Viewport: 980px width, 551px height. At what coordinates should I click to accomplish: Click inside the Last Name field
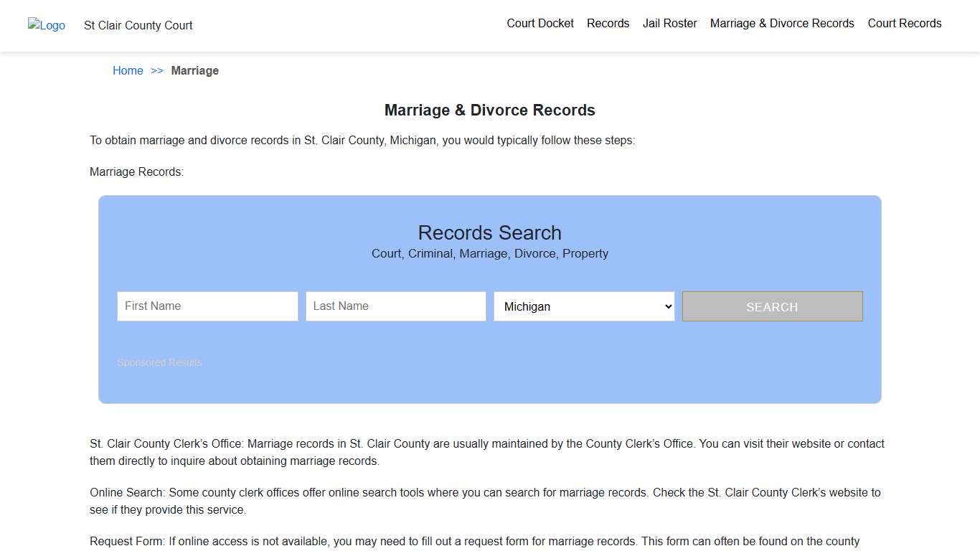point(395,306)
